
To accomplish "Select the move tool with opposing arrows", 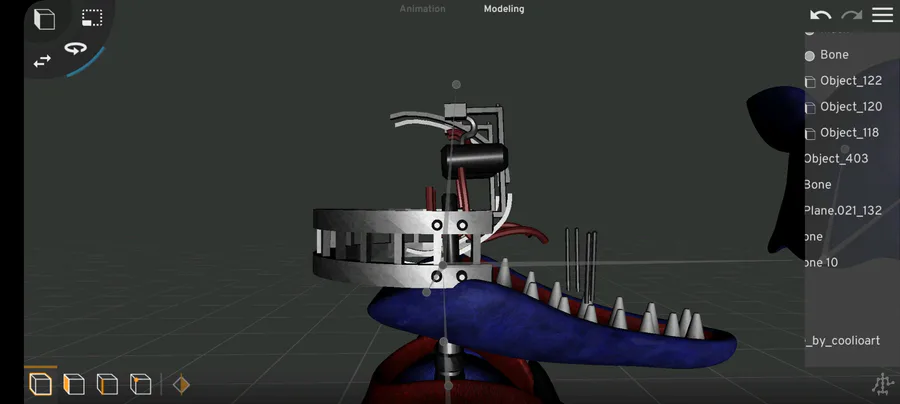I will (42, 61).
